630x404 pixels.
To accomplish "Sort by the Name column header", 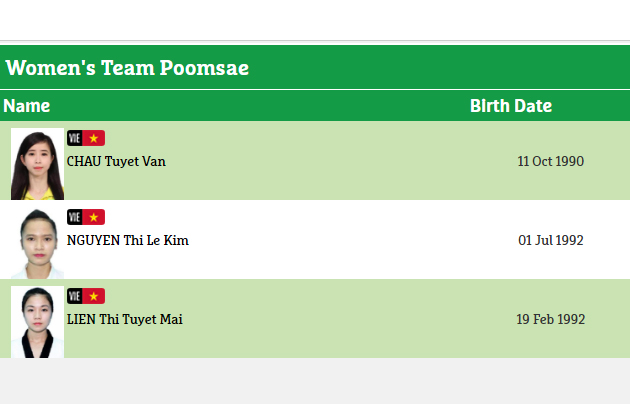I will tap(26, 106).
